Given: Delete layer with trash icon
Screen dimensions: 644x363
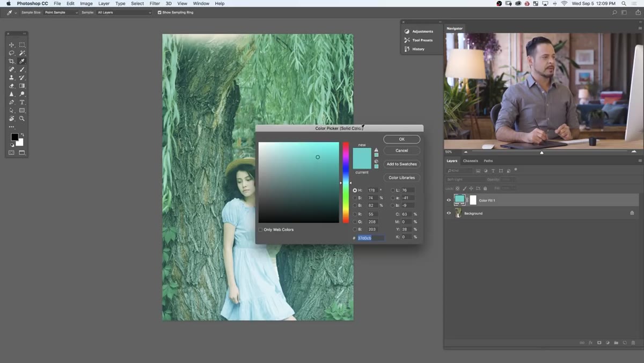Looking at the screenshot, I should coord(633,343).
